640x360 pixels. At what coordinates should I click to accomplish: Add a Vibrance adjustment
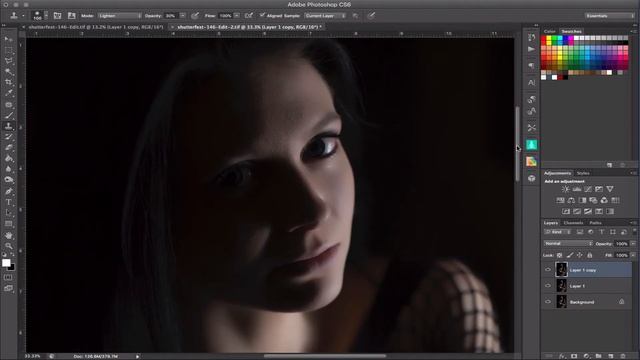[x=610, y=189]
